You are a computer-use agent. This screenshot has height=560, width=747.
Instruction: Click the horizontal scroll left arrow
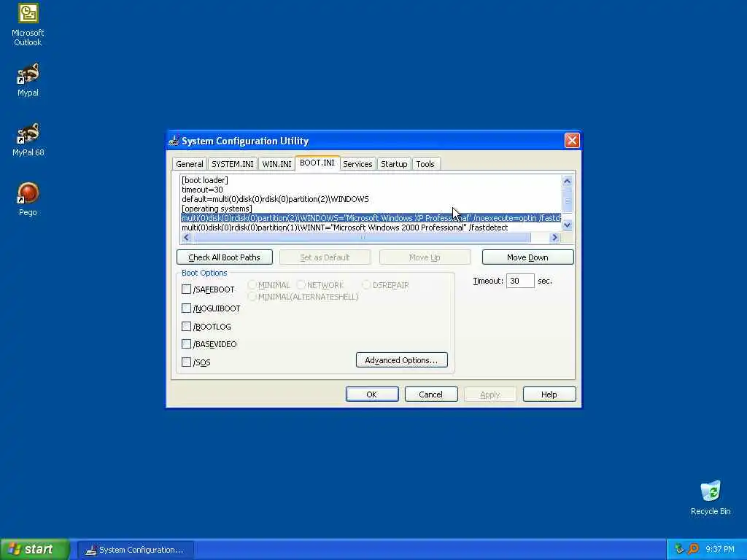pyautogui.click(x=186, y=237)
